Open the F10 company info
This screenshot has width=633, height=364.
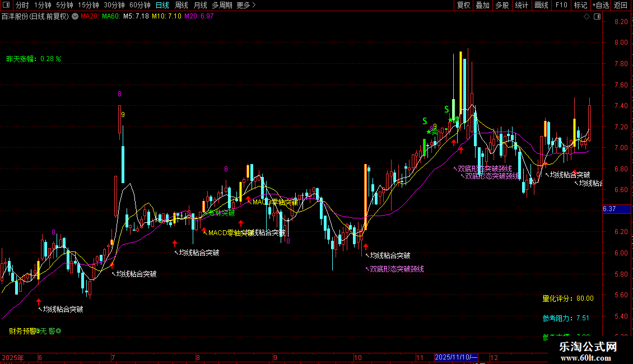tap(561, 5)
